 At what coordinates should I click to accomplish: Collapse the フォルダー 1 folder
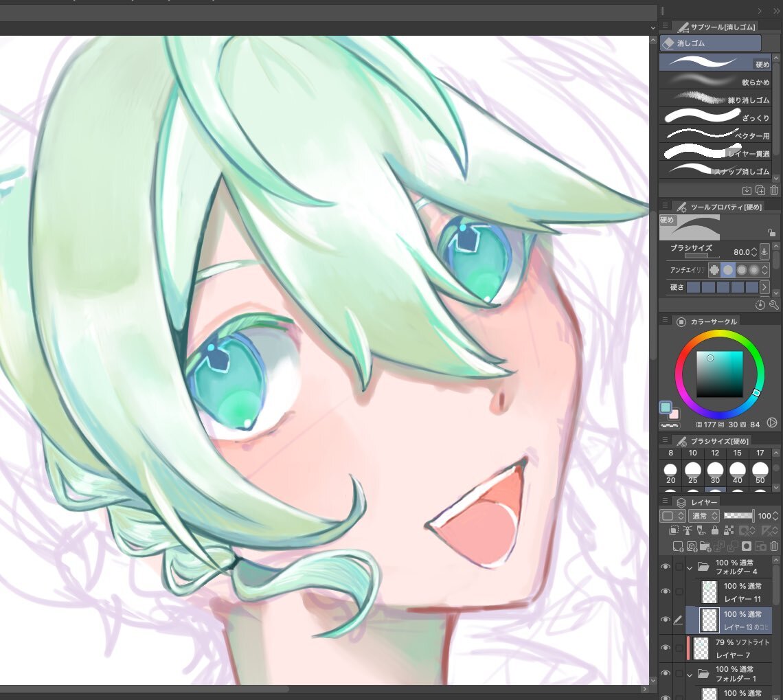pos(690,675)
